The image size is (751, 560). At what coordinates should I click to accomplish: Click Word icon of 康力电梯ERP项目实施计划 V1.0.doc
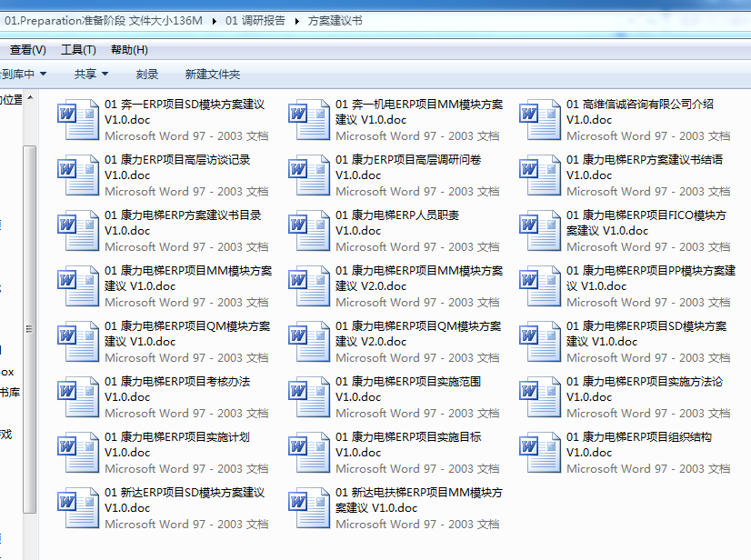click(x=78, y=453)
